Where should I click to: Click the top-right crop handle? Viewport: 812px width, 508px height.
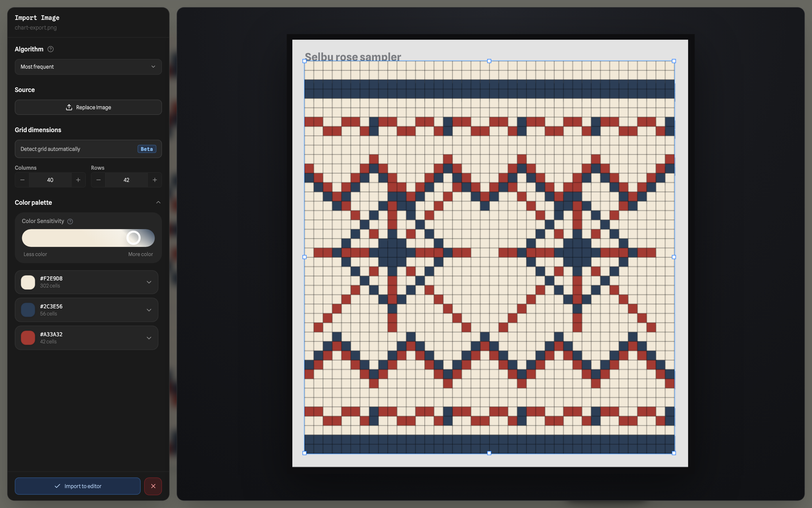point(674,61)
